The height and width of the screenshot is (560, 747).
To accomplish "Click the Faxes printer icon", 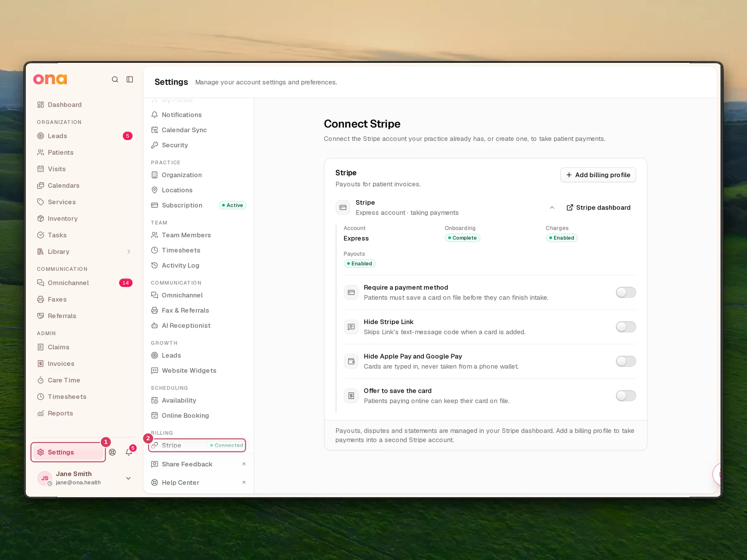I will [x=40, y=300].
